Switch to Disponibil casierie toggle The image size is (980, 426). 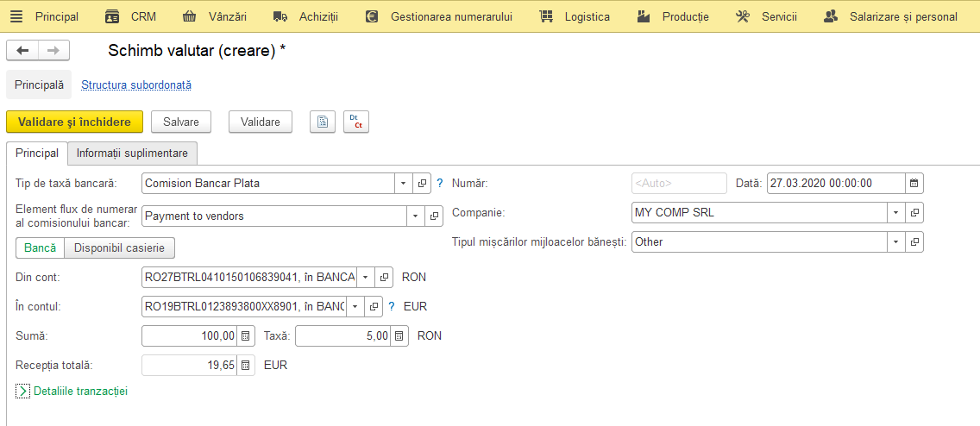[x=119, y=248]
